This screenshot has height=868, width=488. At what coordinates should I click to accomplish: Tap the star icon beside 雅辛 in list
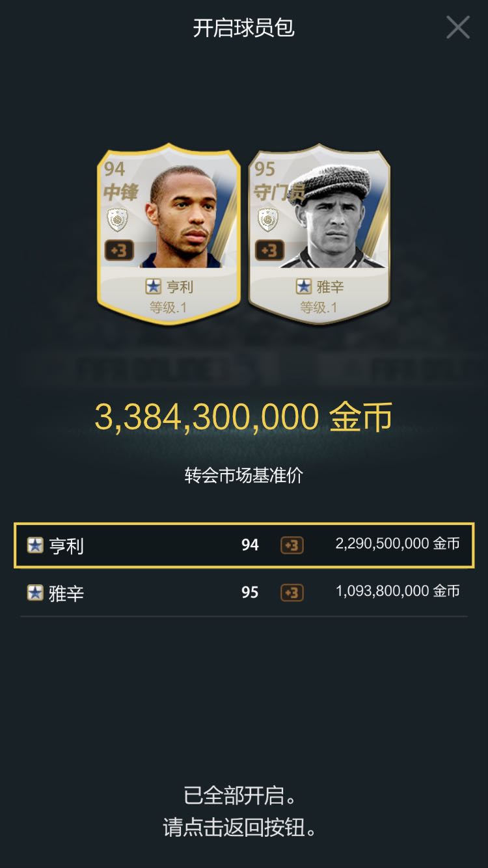35,593
